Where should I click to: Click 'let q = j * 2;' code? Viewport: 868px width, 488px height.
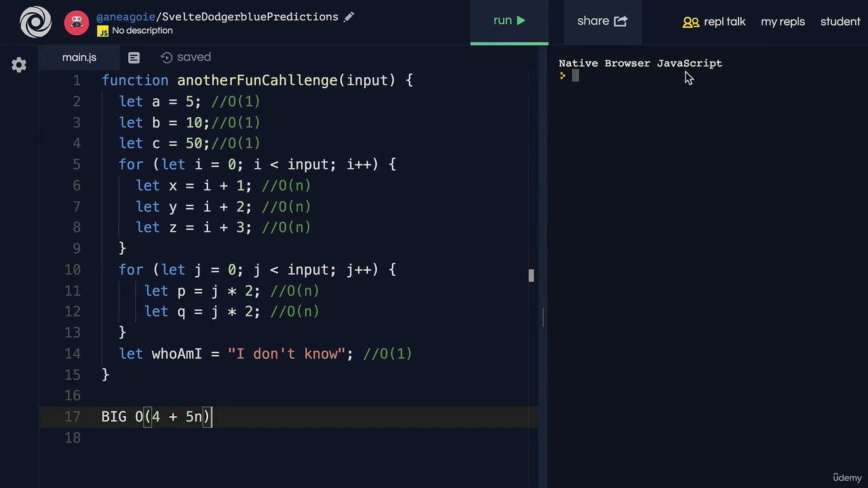(202, 312)
